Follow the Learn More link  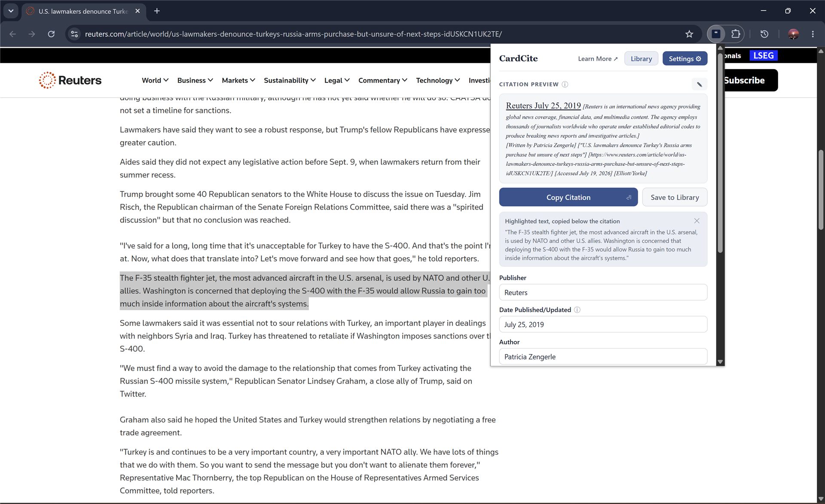598,58
